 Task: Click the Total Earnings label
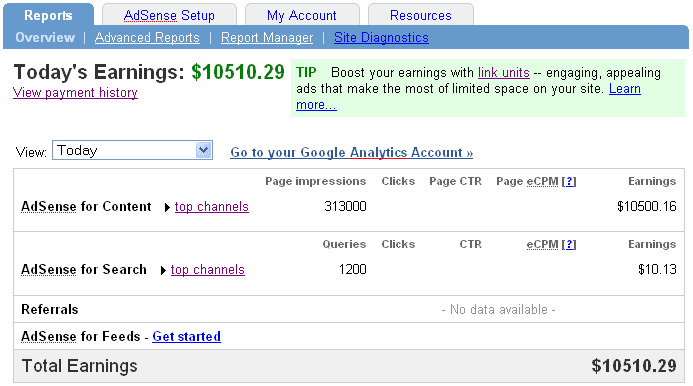(x=80, y=366)
